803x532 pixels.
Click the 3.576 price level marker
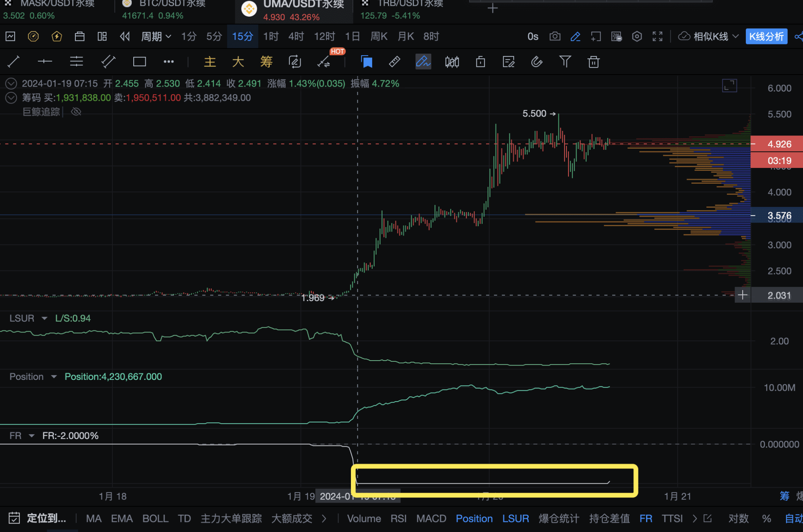click(777, 216)
